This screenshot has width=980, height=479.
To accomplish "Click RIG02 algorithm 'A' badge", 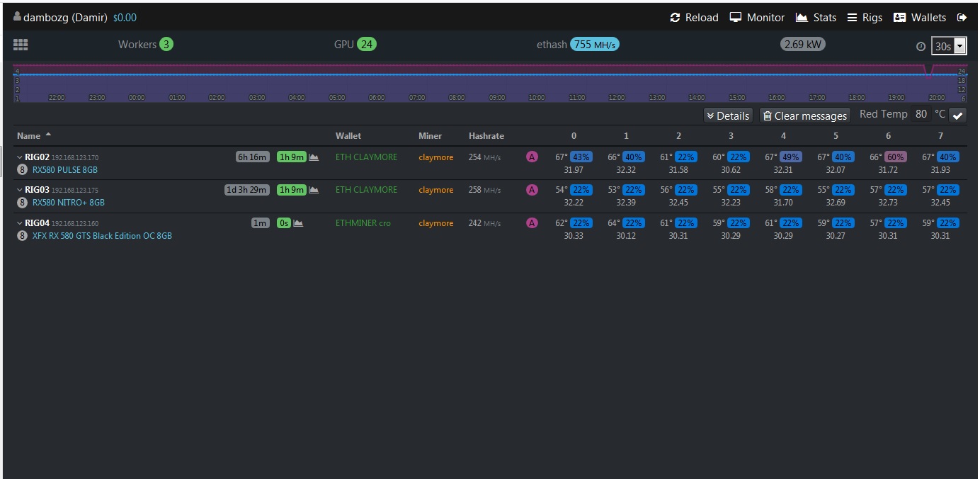I will coord(532,157).
